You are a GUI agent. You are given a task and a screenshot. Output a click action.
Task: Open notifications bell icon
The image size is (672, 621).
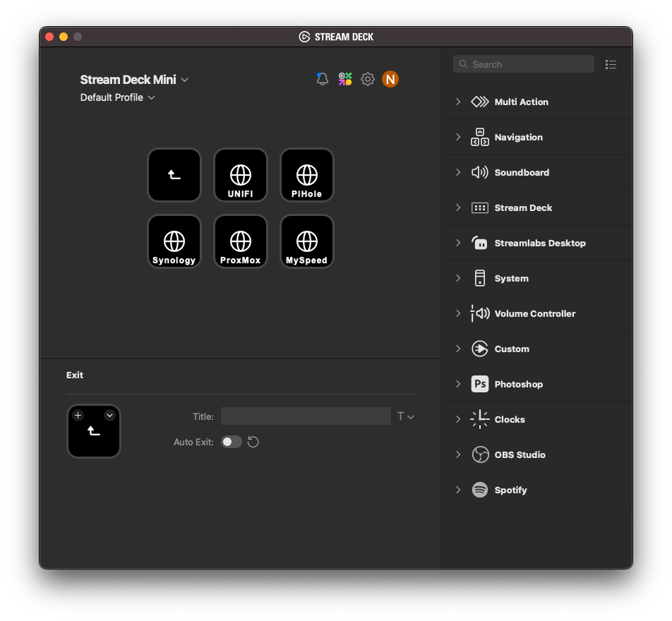[x=323, y=79]
